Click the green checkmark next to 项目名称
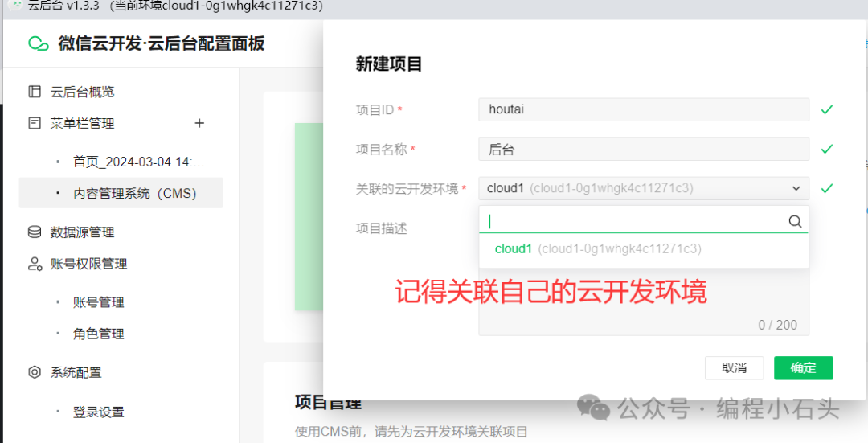868x443 pixels. pos(827,149)
